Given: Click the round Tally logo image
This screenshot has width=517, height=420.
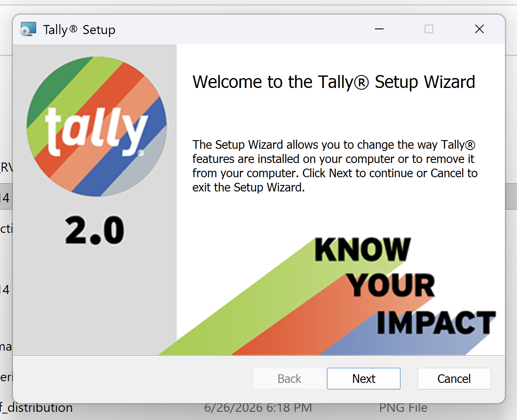Looking at the screenshot, I should pyautogui.click(x=97, y=126).
